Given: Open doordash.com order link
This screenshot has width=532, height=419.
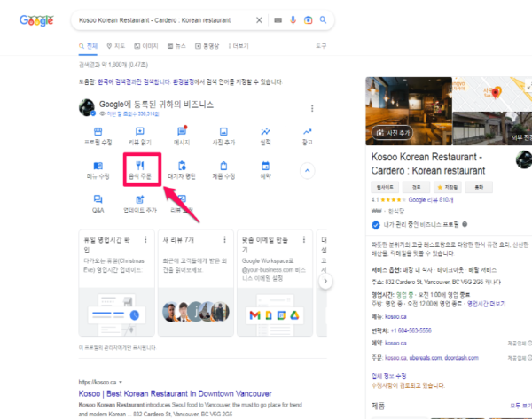Looking at the screenshot, I should coord(461,358).
